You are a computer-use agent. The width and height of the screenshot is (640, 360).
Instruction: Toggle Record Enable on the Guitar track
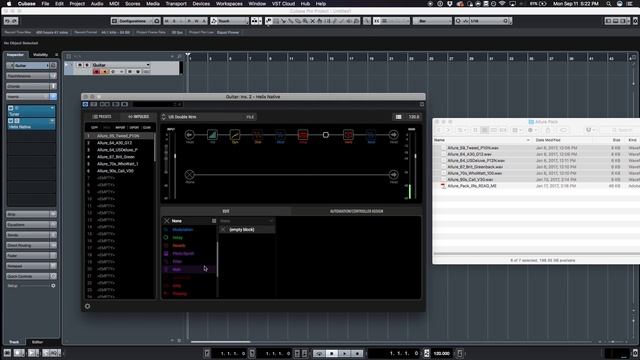coord(96,72)
